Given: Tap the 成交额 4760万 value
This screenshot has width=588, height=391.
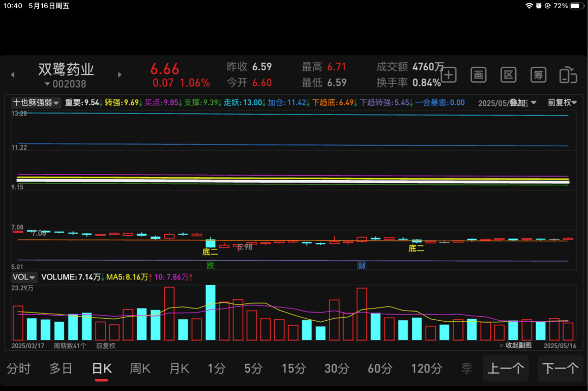Looking at the screenshot, I should pyautogui.click(x=428, y=67).
